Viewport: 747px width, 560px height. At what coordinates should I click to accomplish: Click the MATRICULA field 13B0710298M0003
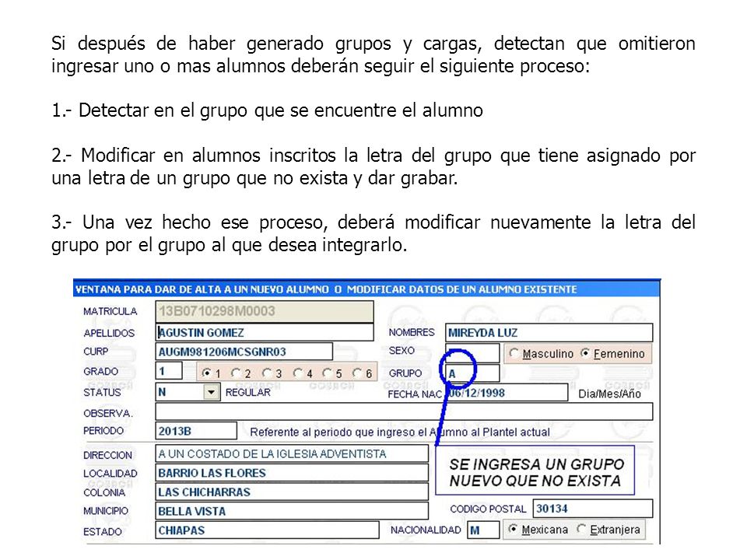click(265, 311)
